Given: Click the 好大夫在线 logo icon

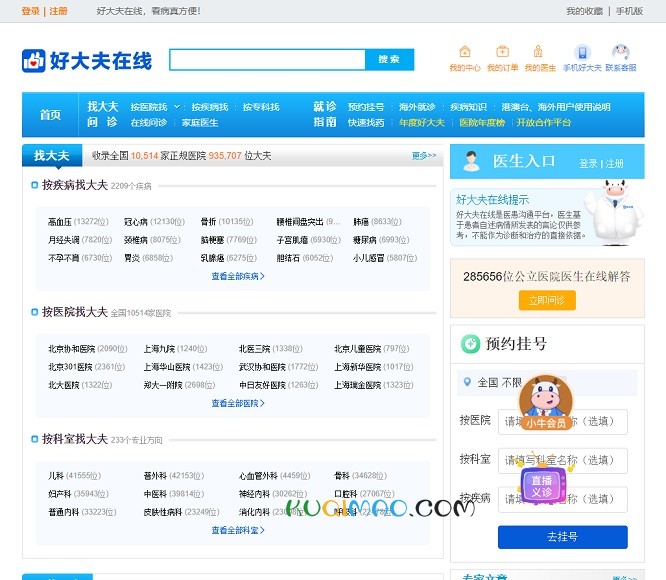Looking at the screenshot, I should [34, 61].
